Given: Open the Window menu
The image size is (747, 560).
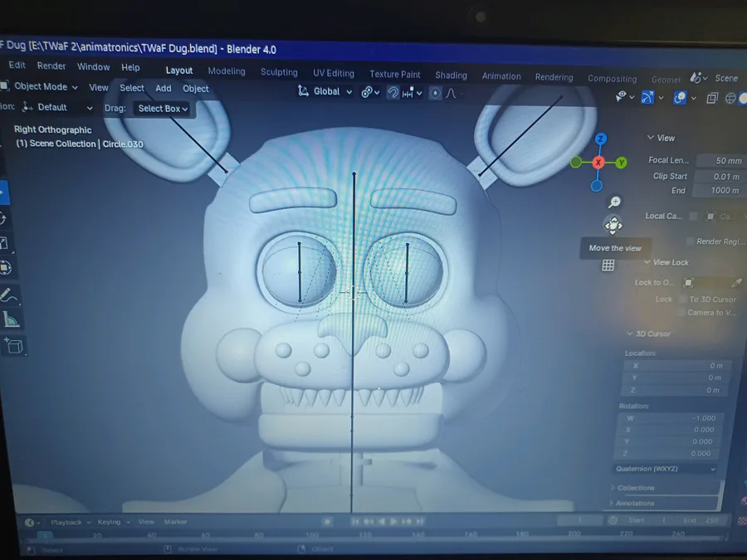Looking at the screenshot, I should tap(93, 66).
